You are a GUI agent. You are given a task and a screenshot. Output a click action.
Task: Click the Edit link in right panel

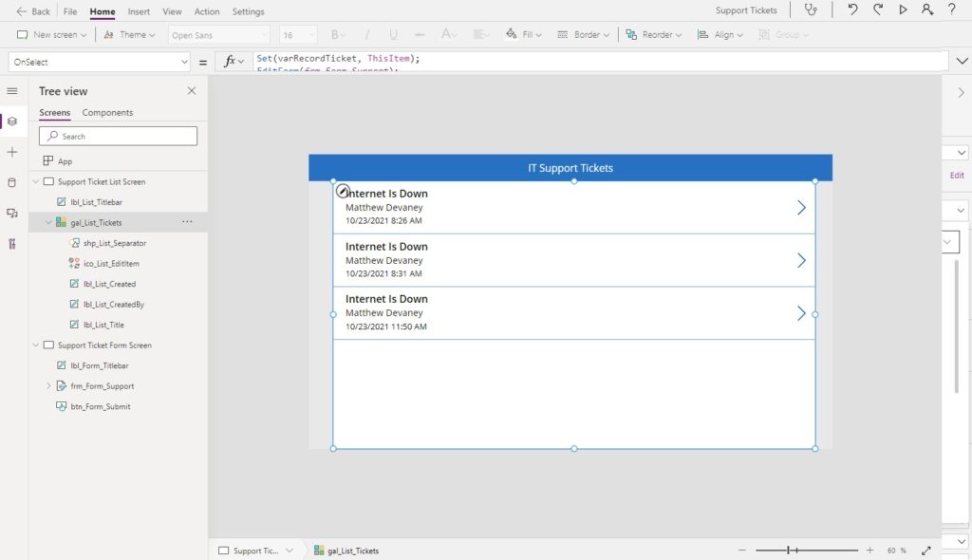[x=957, y=175]
